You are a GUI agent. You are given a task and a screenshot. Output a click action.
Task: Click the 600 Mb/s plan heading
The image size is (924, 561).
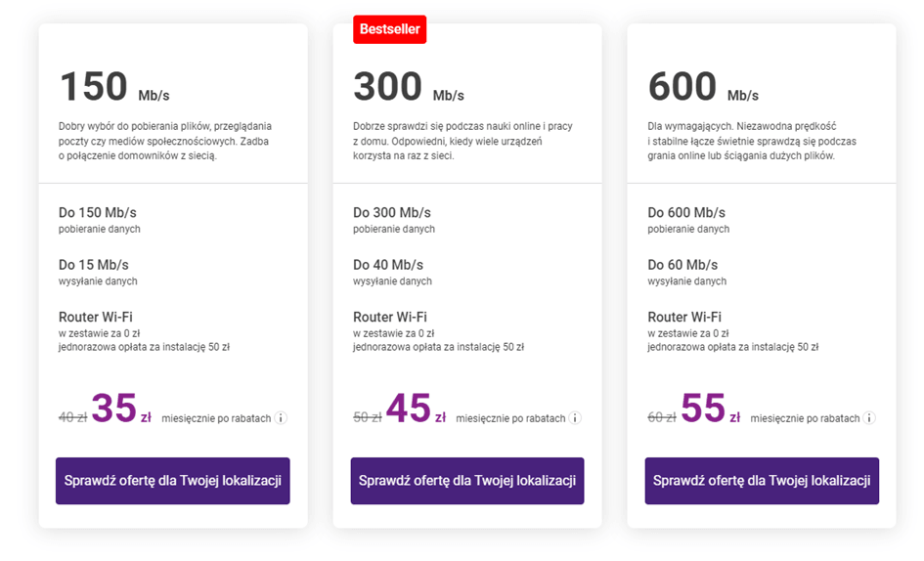pyautogui.click(x=703, y=87)
